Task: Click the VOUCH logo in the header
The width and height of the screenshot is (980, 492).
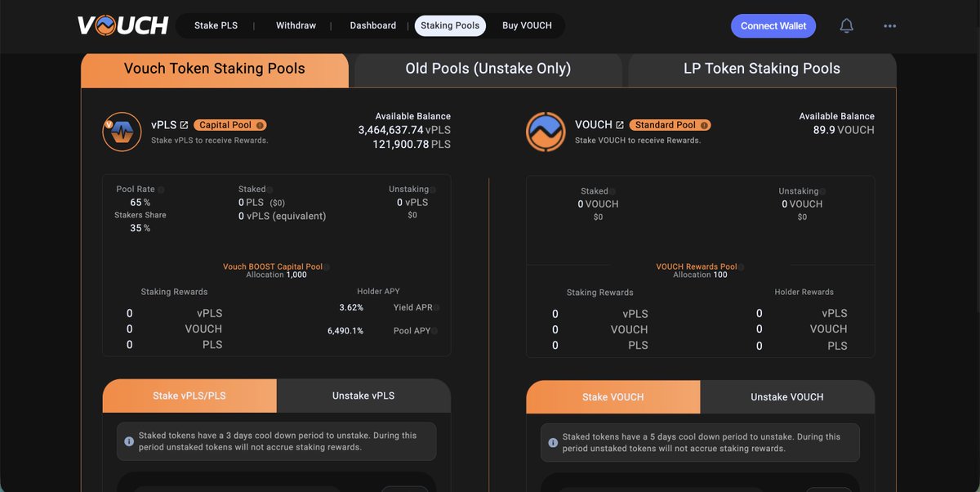Action: point(122,25)
